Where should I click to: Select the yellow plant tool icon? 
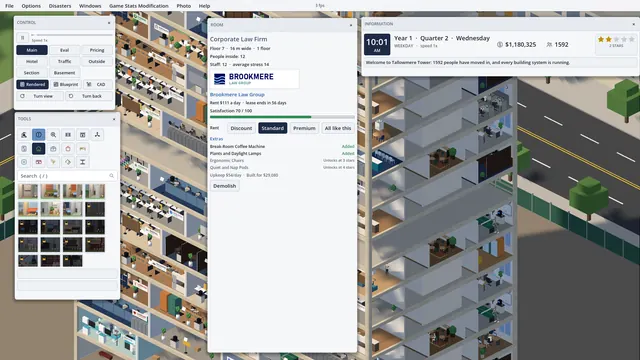(53, 162)
